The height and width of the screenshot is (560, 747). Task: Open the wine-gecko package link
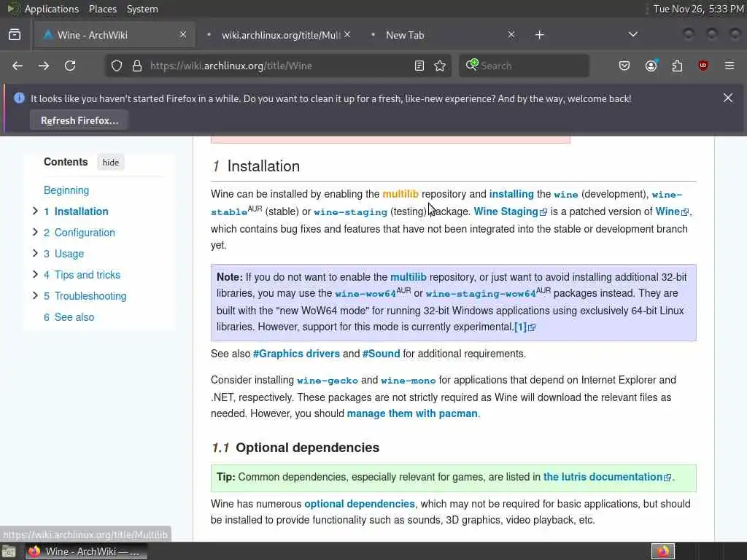328,381
